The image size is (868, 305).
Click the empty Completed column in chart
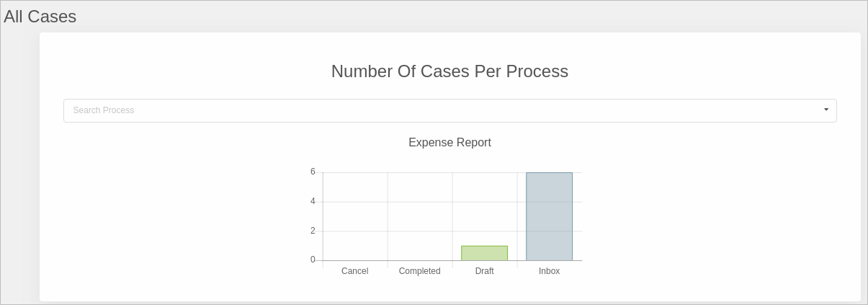420,216
